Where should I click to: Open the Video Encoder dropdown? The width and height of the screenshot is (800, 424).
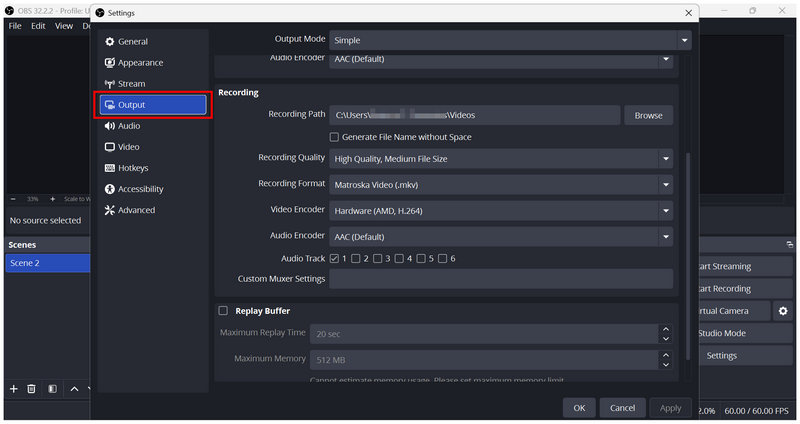[501, 211]
